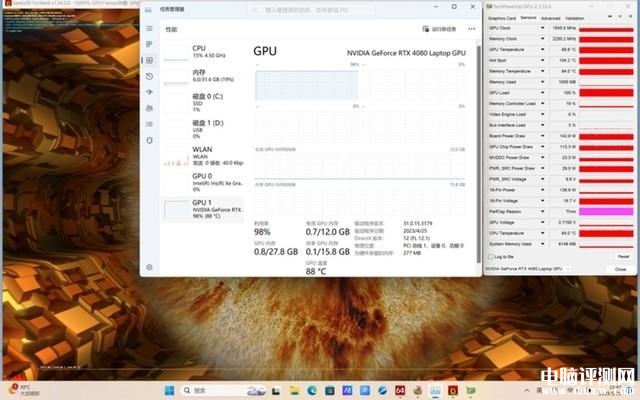The image size is (640, 400).
Task: Click the 0.7/12.0 GB dedicated memory value
Action: point(328,232)
